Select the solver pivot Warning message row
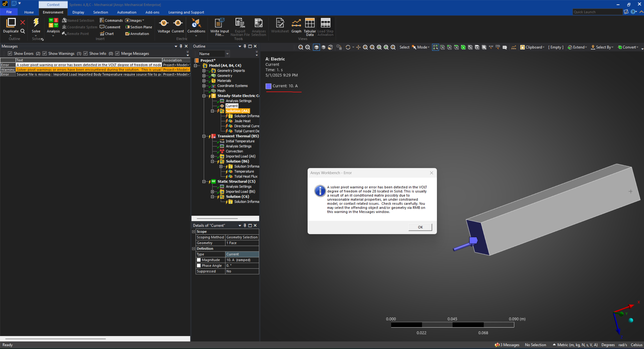644x349 pixels. click(x=95, y=70)
